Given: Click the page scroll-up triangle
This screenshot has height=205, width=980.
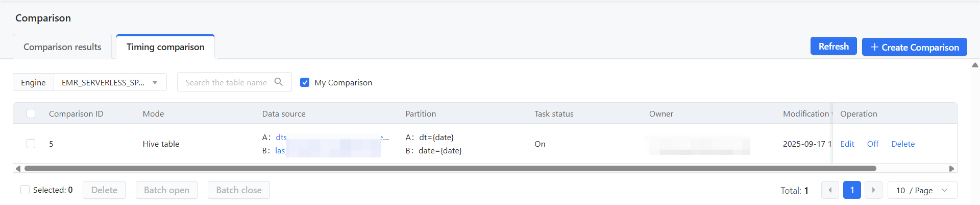Looking at the screenshot, I should (x=975, y=65).
